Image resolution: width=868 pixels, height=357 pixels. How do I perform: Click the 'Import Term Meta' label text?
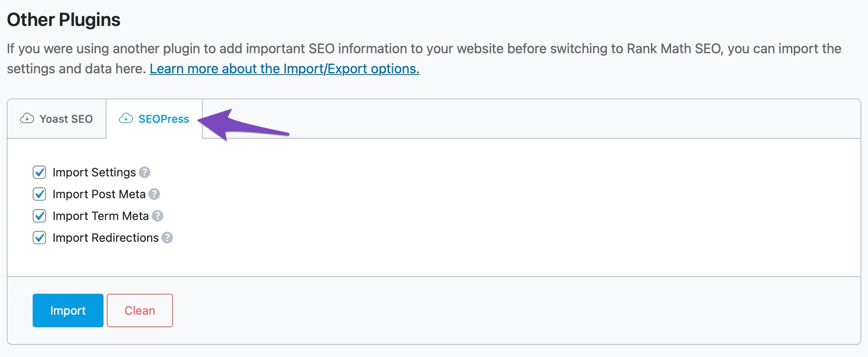[101, 216]
